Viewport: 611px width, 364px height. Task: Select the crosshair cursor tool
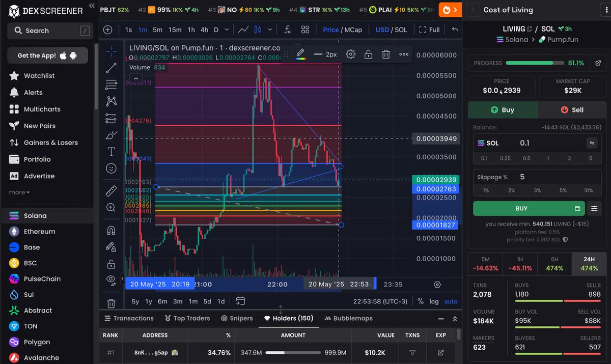pyautogui.click(x=111, y=51)
